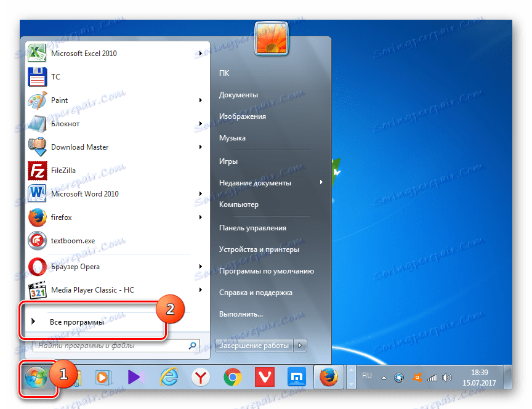Screen dimensions: 532x409
Task: Open Все программы list
Action: [x=77, y=322]
